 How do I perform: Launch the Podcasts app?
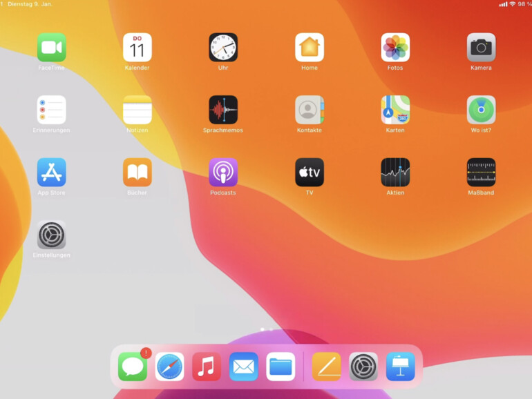point(223,172)
